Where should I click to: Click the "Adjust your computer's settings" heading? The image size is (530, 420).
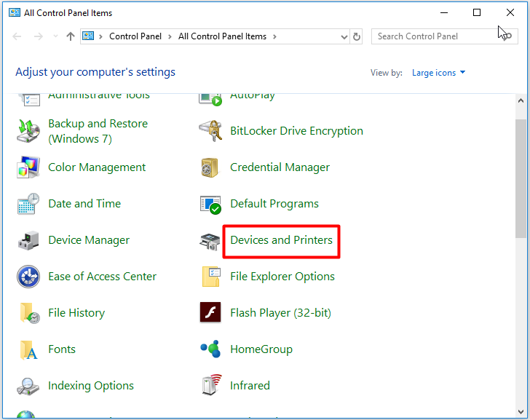click(95, 72)
